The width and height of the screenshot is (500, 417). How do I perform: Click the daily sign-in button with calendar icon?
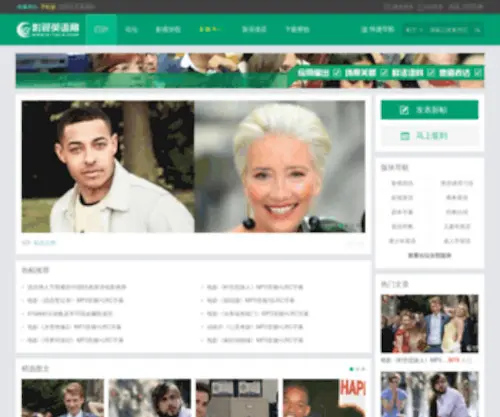point(430,136)
